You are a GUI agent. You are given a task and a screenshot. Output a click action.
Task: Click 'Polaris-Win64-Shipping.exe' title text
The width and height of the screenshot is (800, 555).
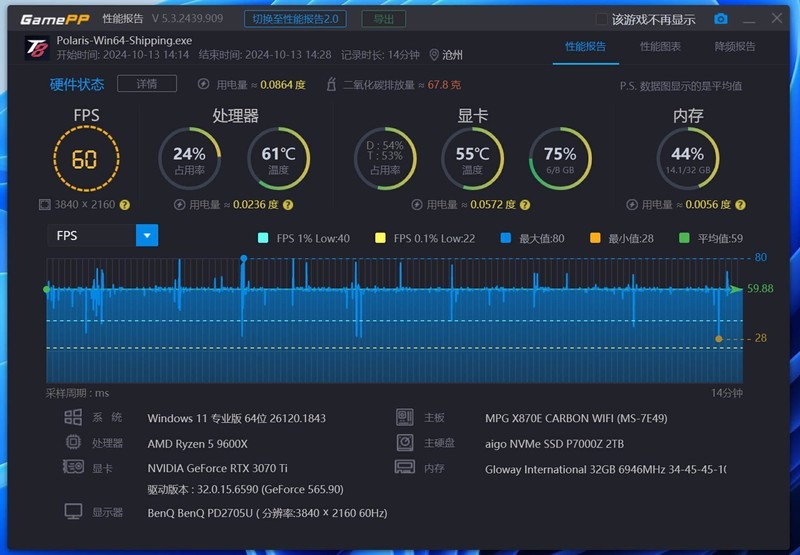tap(124, 40)
